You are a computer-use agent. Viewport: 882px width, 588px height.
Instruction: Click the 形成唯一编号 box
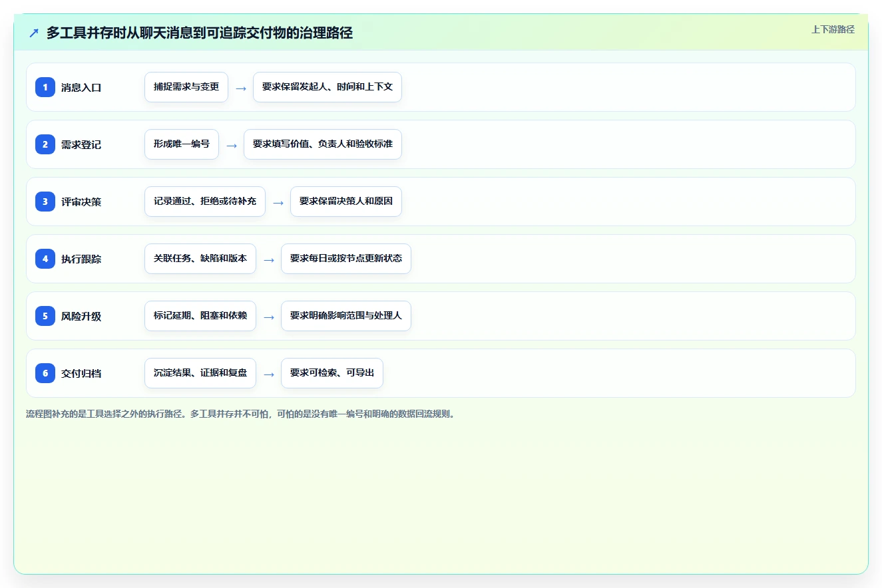(x=182, y=144)
